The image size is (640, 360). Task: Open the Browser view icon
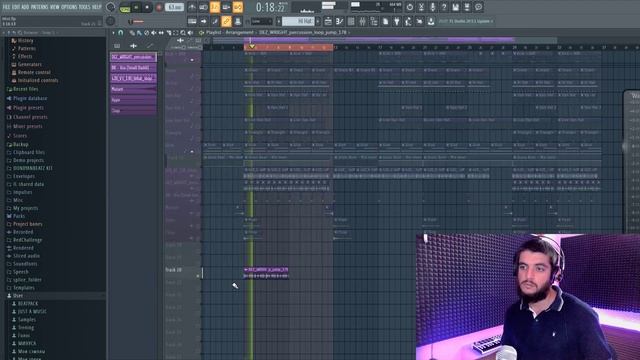pyautogui.click(x=373, y=21)
